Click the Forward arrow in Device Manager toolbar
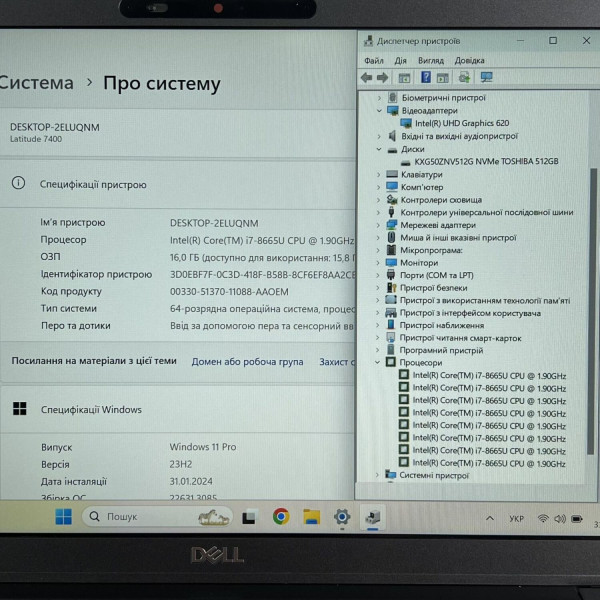600x600 pixels. [x=382, y=78]
